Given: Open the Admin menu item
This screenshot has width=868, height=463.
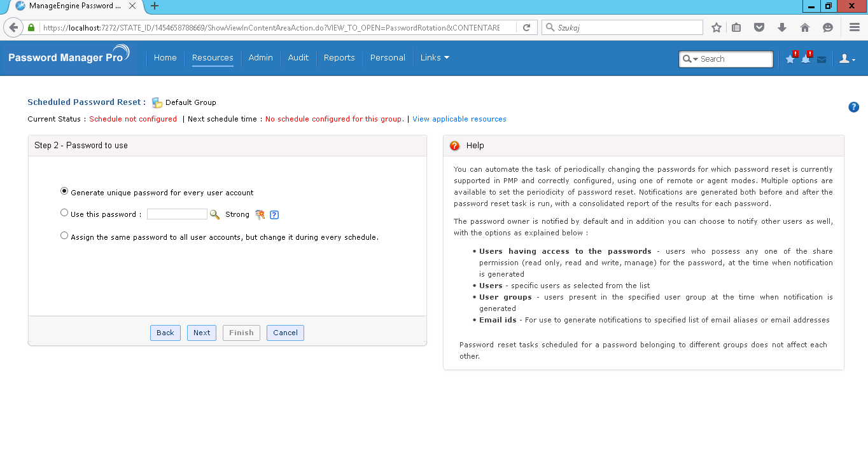Looking at the screenshot, I should [260, 58].
